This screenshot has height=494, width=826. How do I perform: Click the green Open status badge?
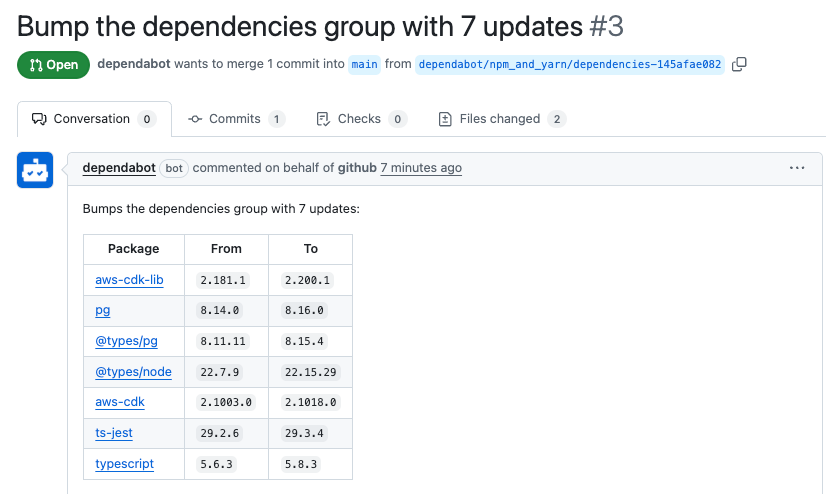[53, 65]
